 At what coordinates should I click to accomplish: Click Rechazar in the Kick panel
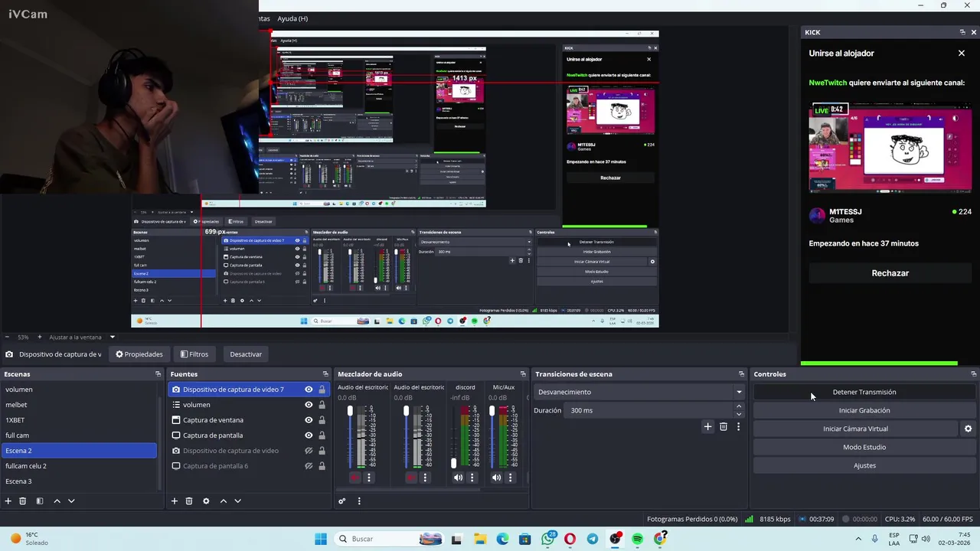pos(890,273)
